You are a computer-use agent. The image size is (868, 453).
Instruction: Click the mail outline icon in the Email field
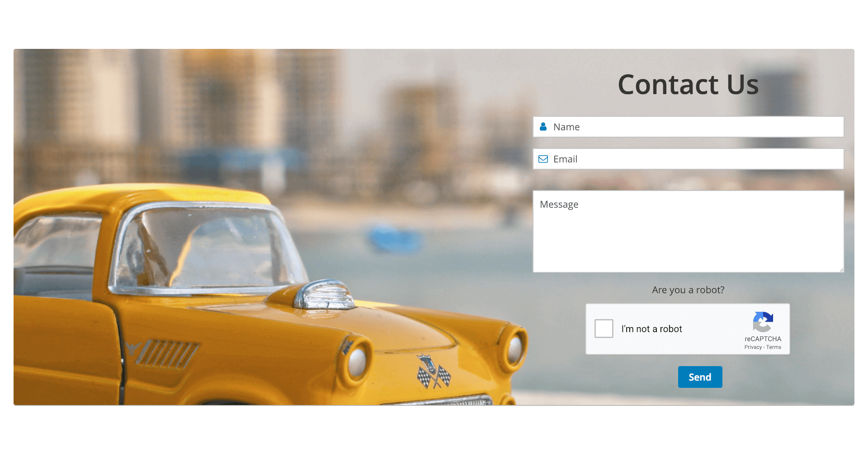coord(543,159)
